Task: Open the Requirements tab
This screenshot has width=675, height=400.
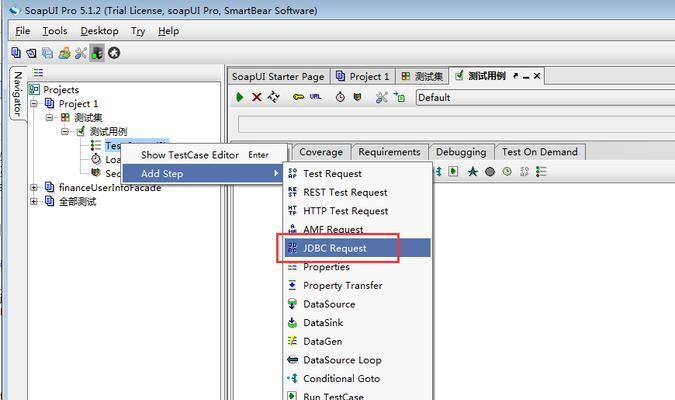Action: 389,152
